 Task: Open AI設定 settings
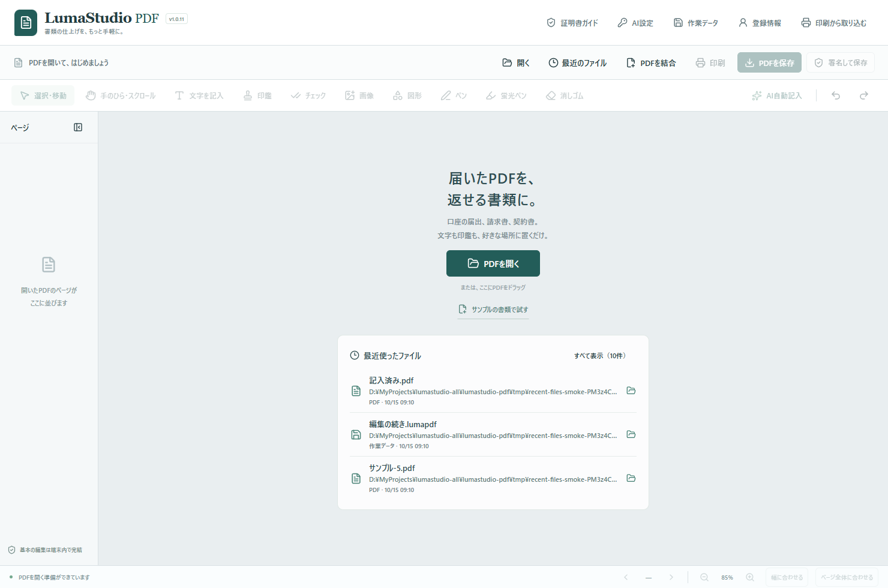tap(635, 23)
